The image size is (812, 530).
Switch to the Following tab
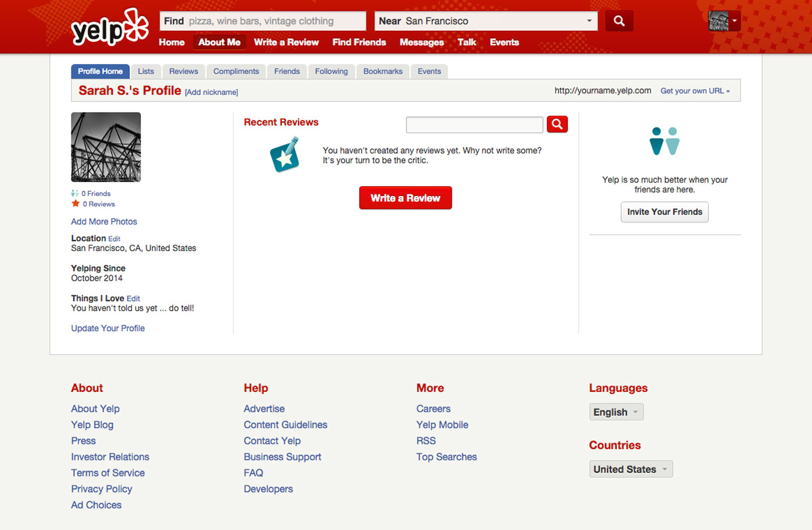click(331, 71)
